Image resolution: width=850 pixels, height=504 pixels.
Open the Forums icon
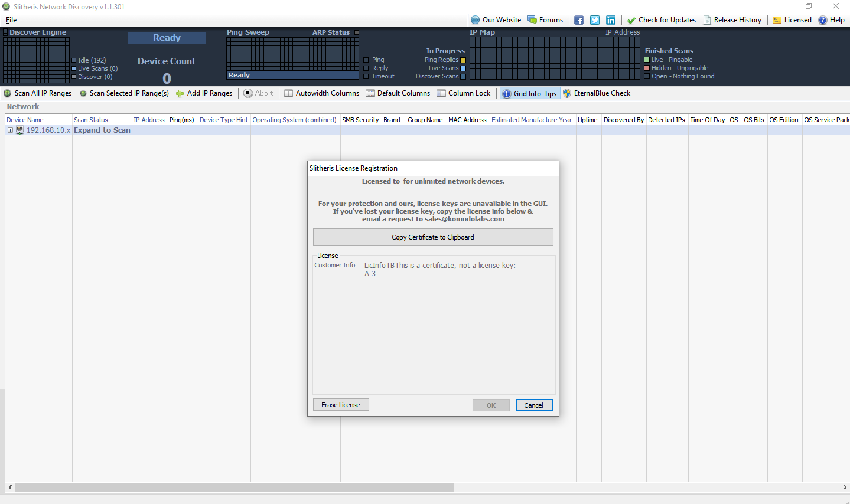(x=532, y=20)
